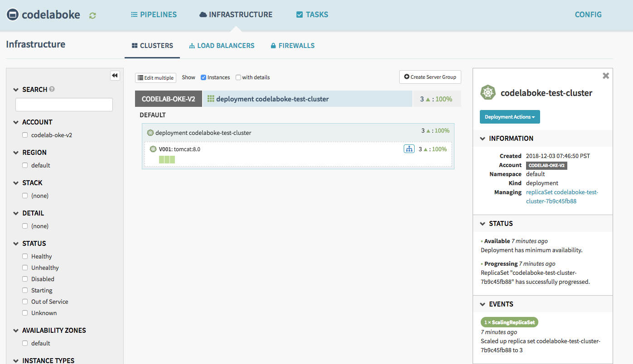Collapse the STATUS filter section in sidebar
The image size is (633, 364).
click(16, 244)
